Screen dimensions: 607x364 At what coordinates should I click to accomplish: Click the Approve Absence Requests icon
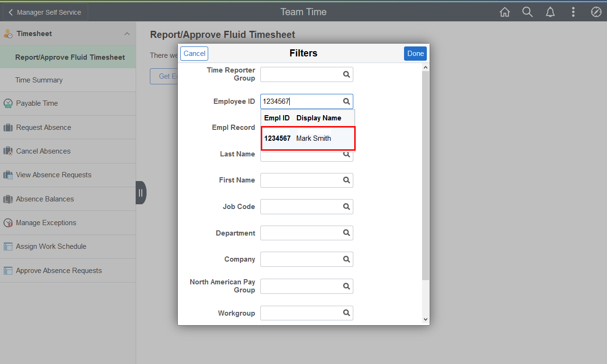(8, 271)
